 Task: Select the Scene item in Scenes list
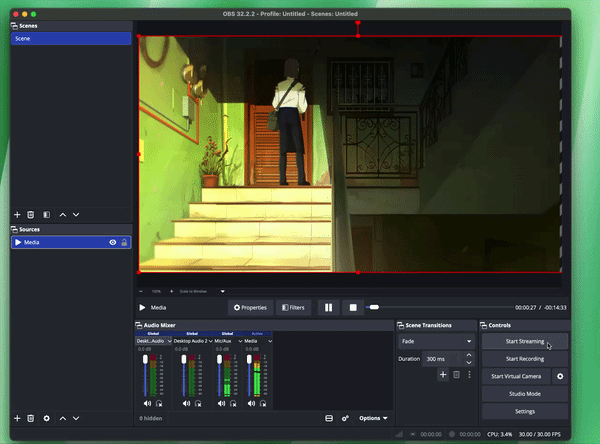[x=71, y=39]
